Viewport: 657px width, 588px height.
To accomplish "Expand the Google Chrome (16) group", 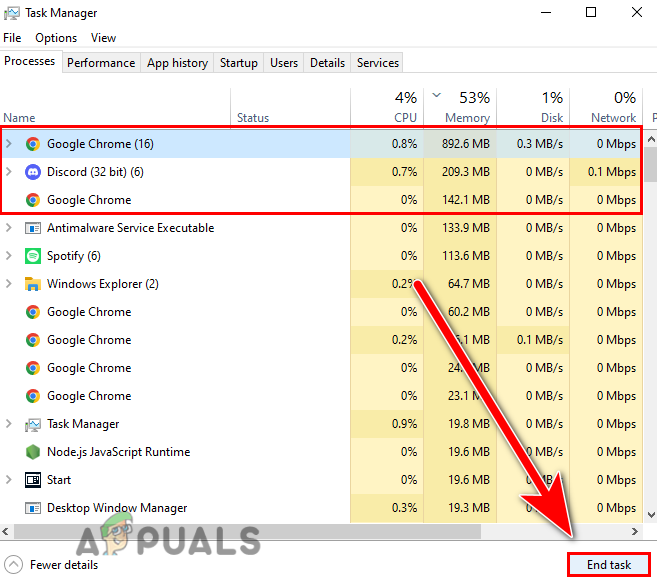I will [x=9, y=144].
